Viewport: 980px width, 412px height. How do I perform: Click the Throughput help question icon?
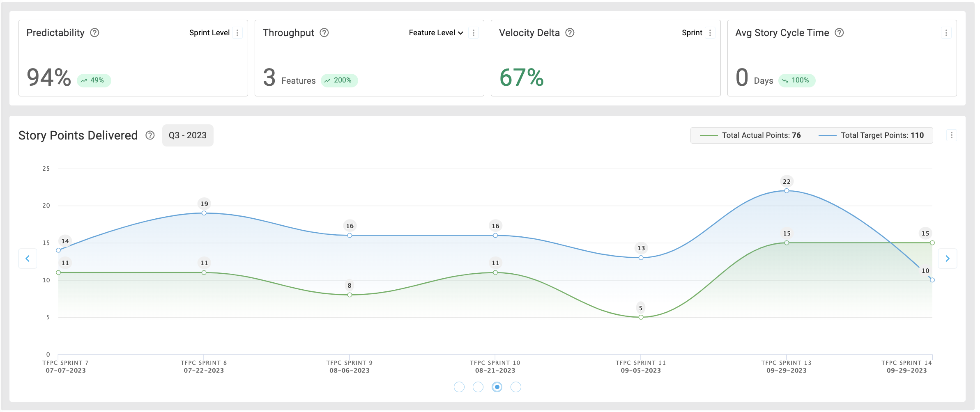324,33
